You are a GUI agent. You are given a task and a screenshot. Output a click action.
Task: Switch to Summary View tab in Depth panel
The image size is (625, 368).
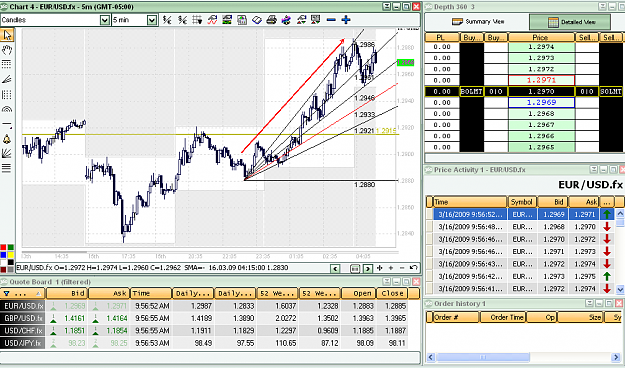coord(478,22)
